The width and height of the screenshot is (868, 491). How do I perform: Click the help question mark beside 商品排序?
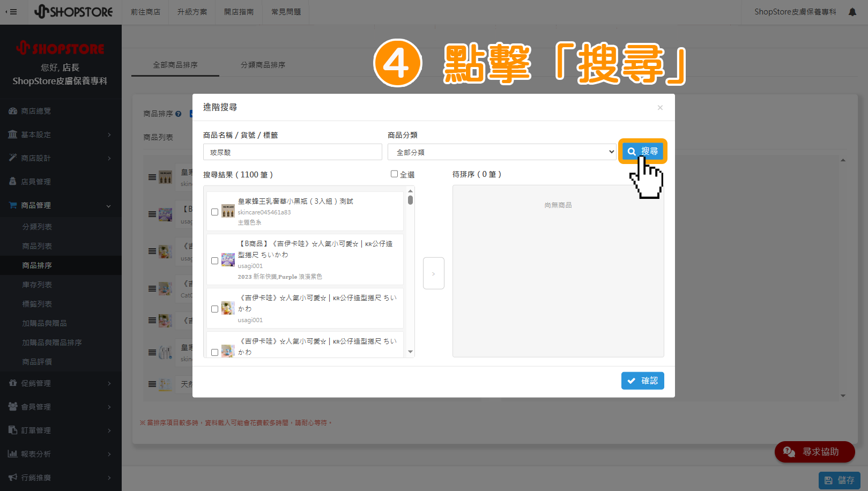coord(179,114)
